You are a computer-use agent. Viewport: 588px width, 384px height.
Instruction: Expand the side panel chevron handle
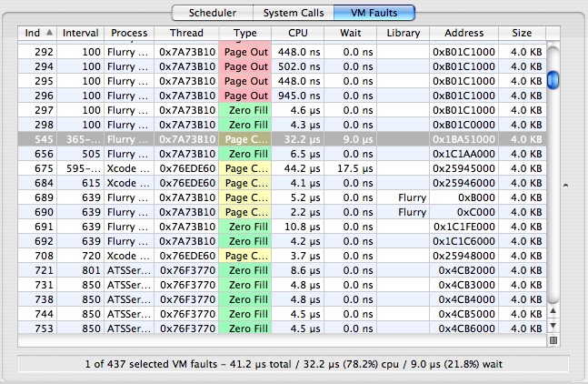[x=567, y=186]
